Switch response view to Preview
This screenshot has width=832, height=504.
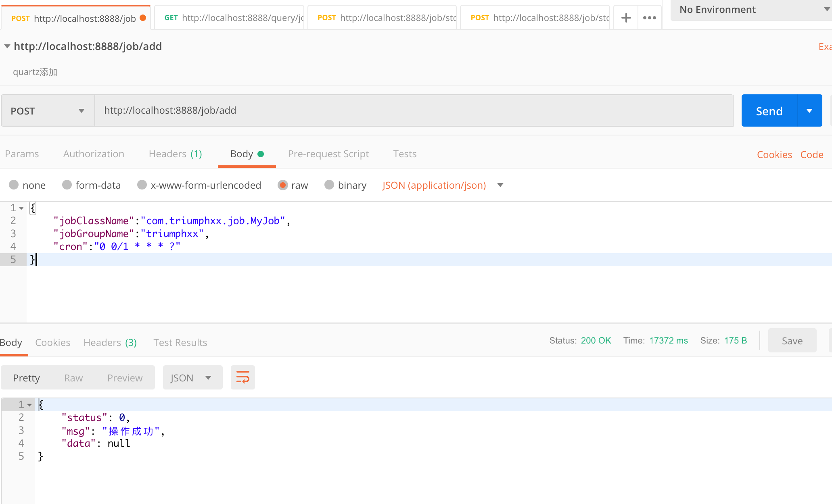point(125,378)
